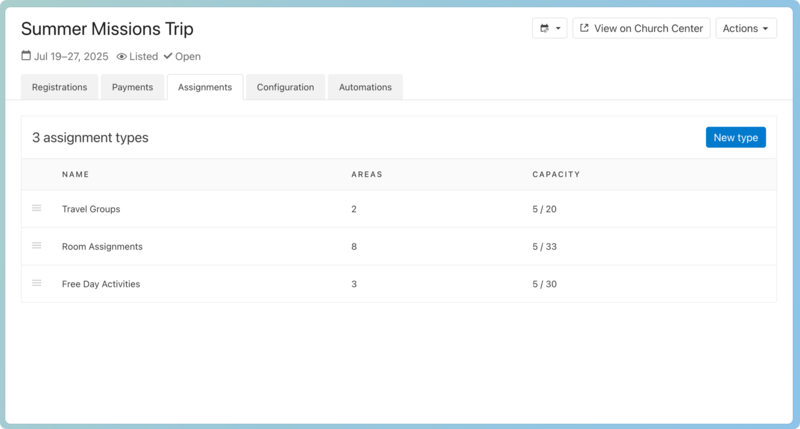Click View on Church Center button
800x429 pixels.
641,29
